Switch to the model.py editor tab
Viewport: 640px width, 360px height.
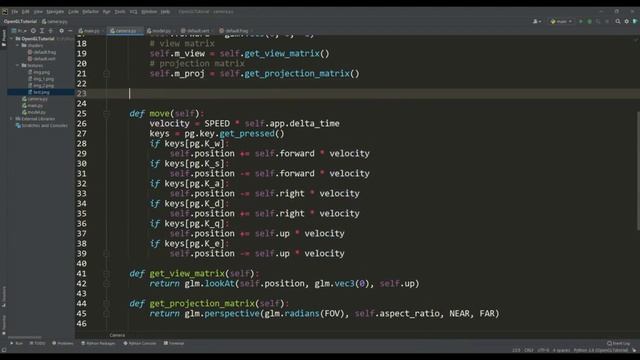pos(161,31)
